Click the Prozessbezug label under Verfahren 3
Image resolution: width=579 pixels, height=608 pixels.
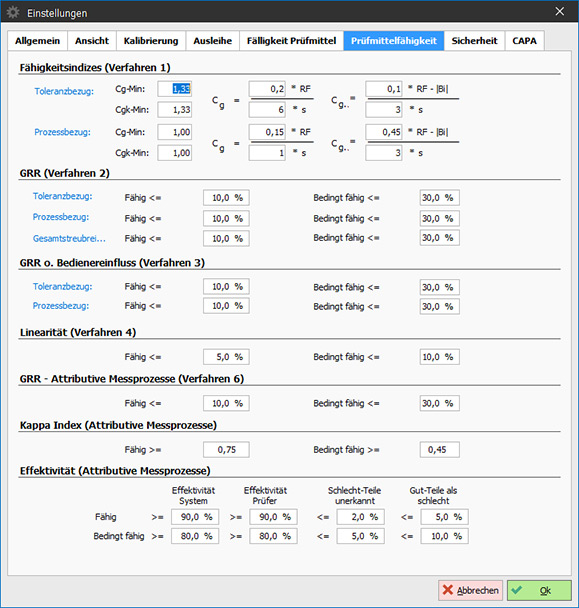pos(61,306)
